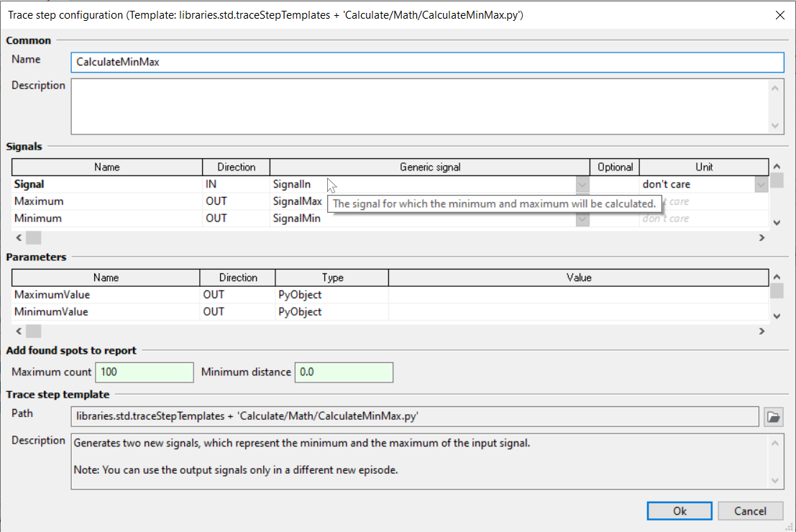Click the Parameters Name column header
The image size is (796, 532).
pyautogui.click(x=106, y=278)
